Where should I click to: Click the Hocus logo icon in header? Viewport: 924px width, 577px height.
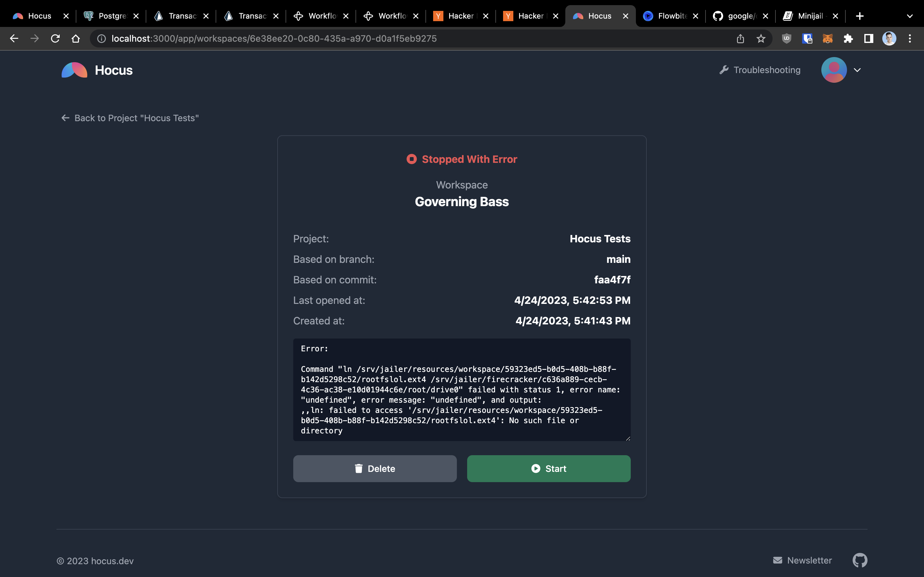click(x=74, y=70)
